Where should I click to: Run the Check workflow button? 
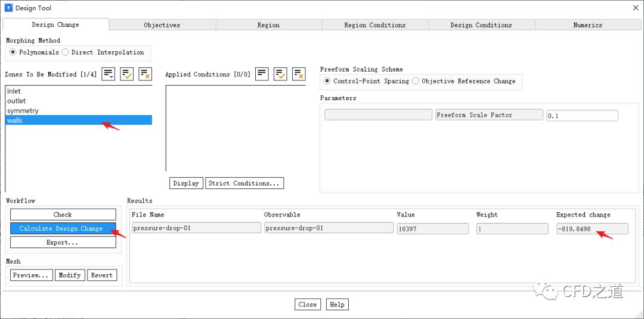pos(63,215)
